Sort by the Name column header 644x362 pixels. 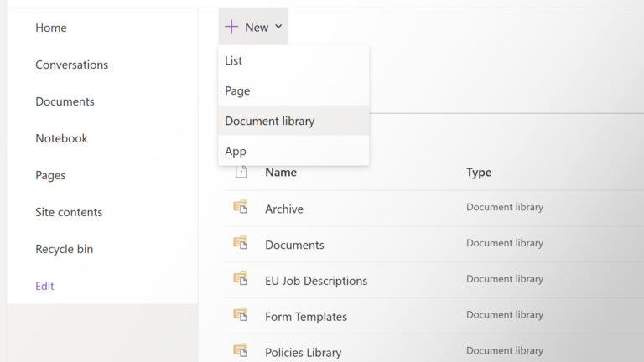coord(281,172)
